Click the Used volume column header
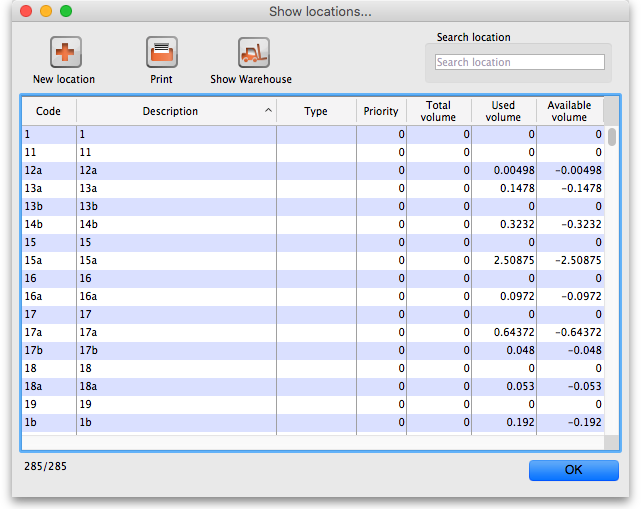 point(503,111)
